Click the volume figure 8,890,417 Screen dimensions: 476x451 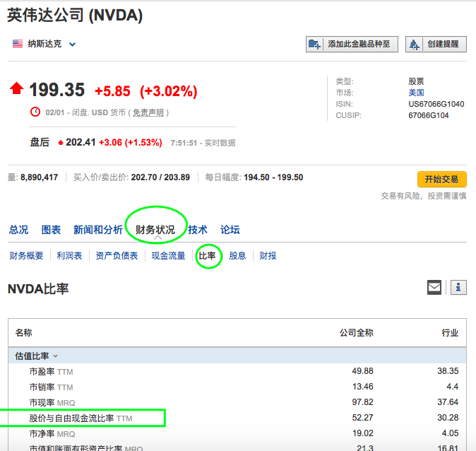39,177
